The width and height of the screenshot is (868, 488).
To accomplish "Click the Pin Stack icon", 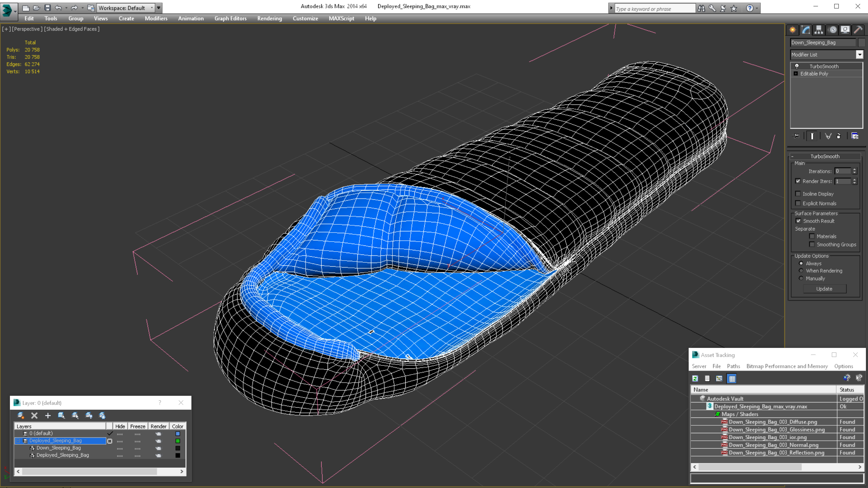I will point(796,136).
